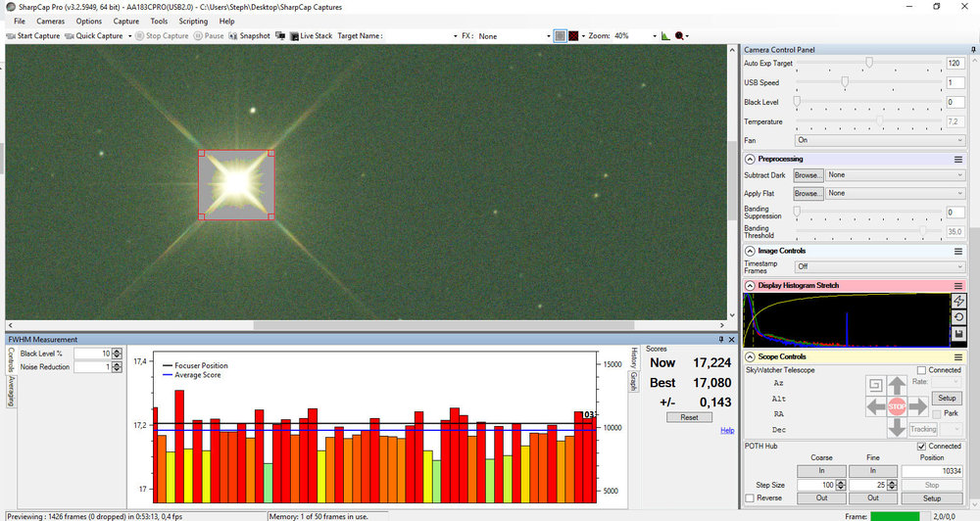Open the FX dropdown
Image resolution: width=980 pixels, height=521 pixels.
click(x=514, y=36)
